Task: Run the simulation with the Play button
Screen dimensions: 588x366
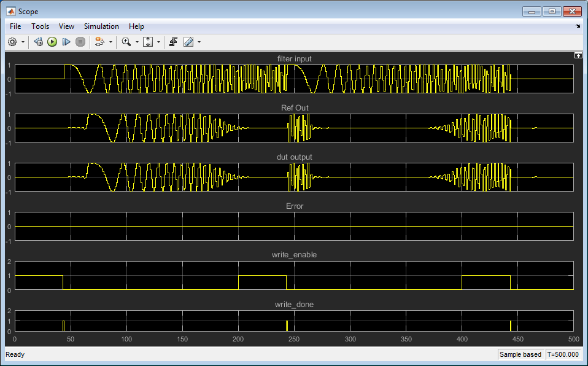Action: point(52,42)
